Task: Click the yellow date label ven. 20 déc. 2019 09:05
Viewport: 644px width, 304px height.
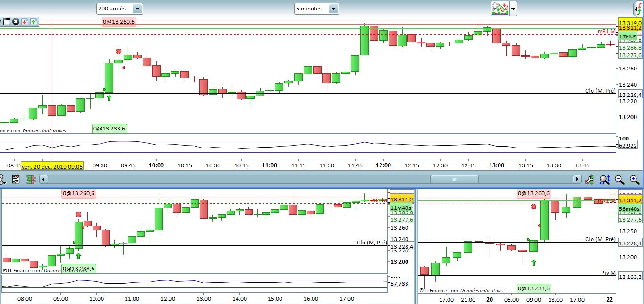Action: click(x=52, y=166)
